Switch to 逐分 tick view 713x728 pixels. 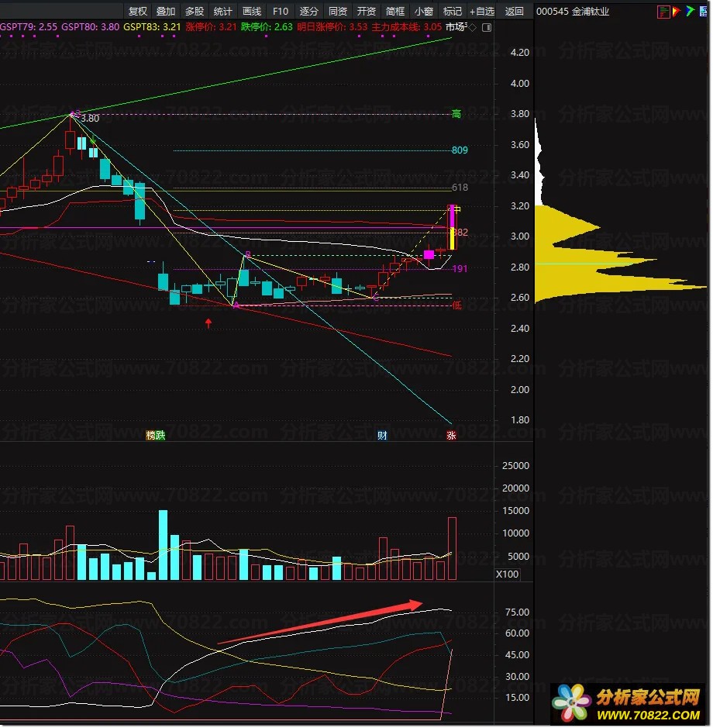[x=308, y=11]
